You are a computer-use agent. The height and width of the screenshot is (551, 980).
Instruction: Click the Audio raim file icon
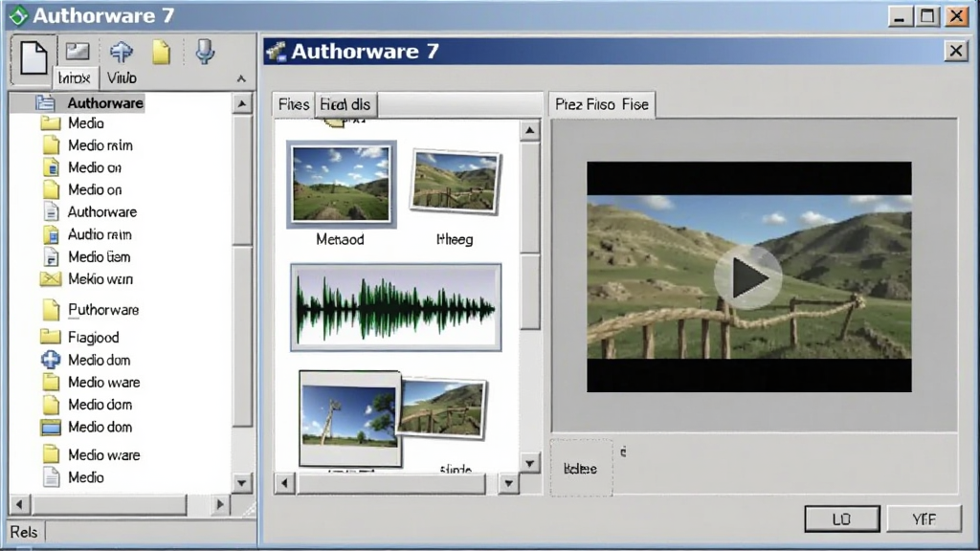[51, 234]
